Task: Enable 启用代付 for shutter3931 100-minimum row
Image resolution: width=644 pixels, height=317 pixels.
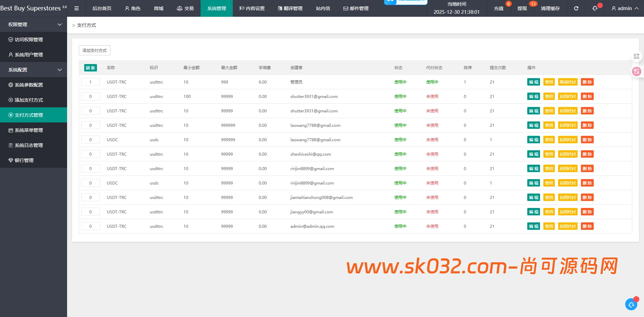Action: 568,97
